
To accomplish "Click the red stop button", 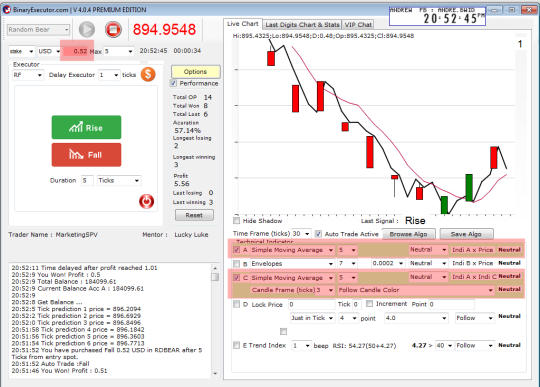I will point(113,29).
